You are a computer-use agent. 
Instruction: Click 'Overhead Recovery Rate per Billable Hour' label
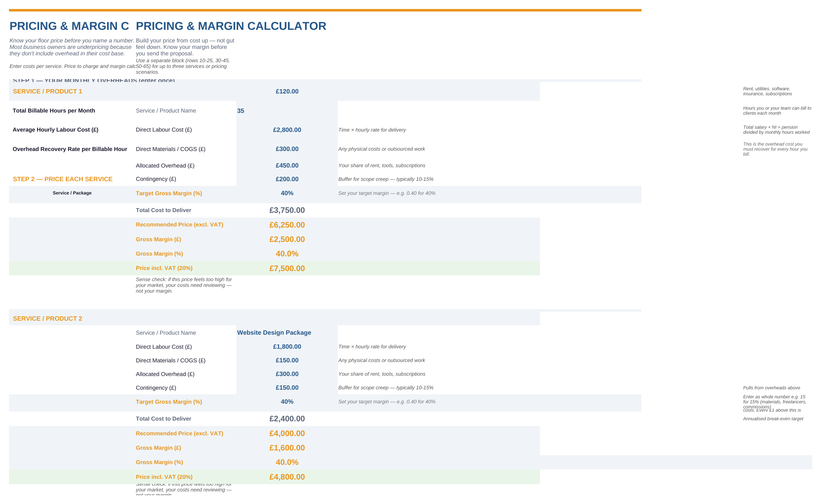(70, 149)
